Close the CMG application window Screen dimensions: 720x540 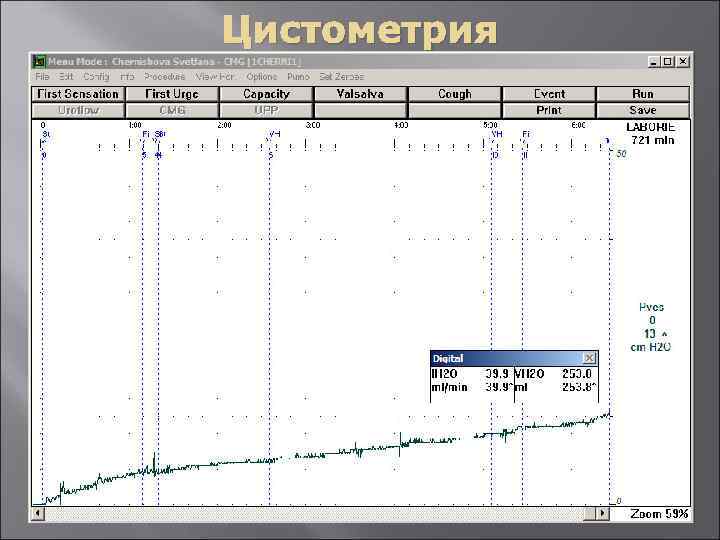[x=683, y=62]
